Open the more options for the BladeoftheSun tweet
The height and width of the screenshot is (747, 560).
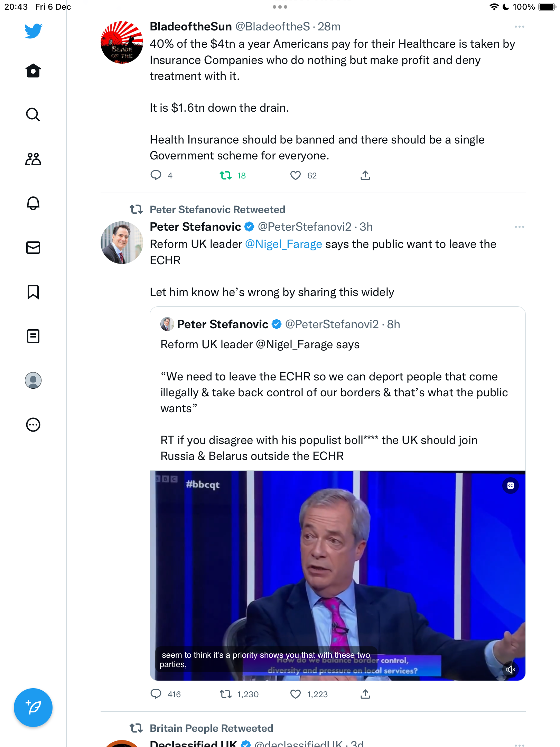click(x=520, y=27)
